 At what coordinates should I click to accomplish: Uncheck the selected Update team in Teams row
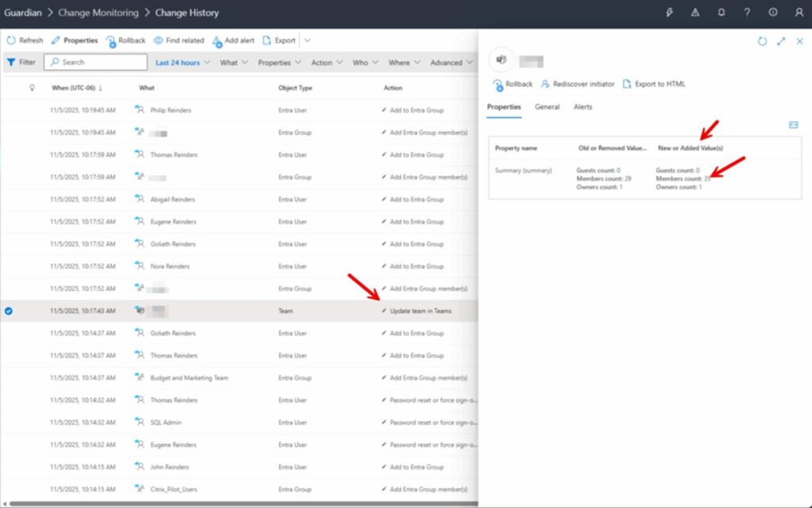[x=8, y=311]
